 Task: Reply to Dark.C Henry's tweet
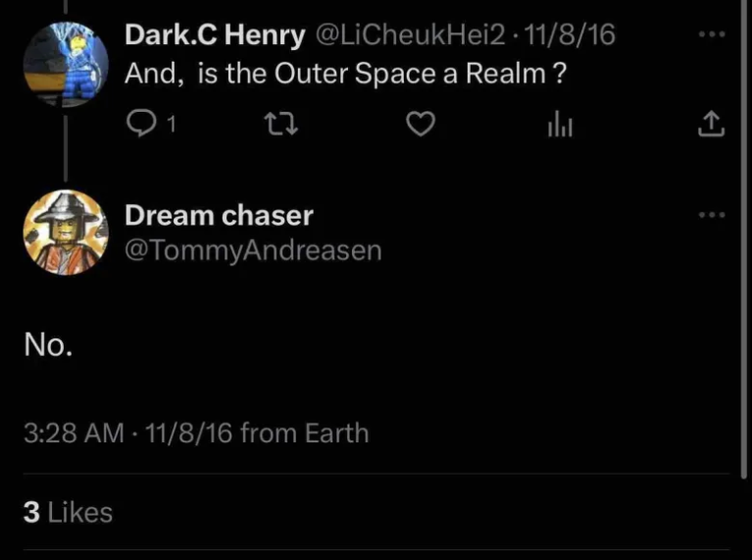click(x=142, y=125)
